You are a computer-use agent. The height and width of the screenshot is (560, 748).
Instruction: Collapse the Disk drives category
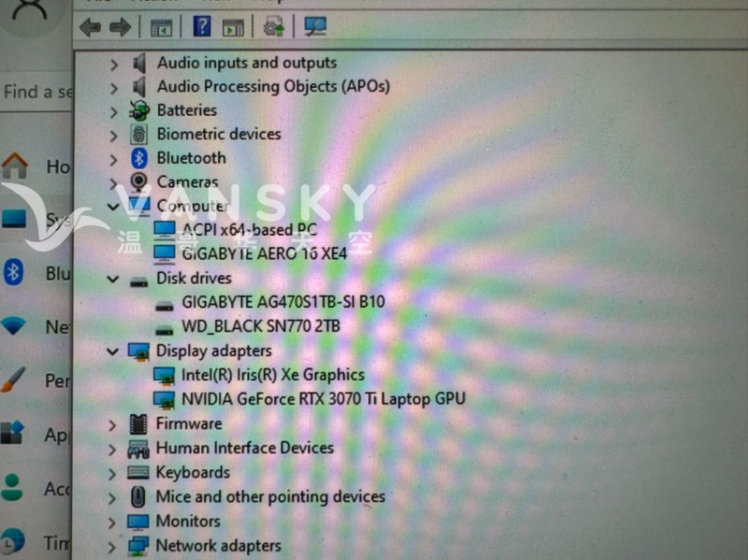pyautogui.click(x=113, y=279)
